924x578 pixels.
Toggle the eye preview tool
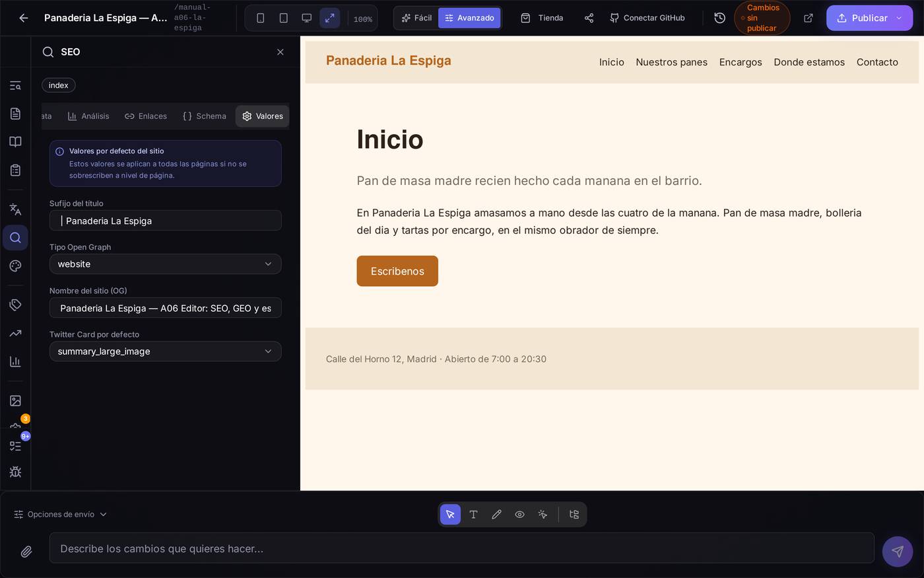(x=519, y=515)
